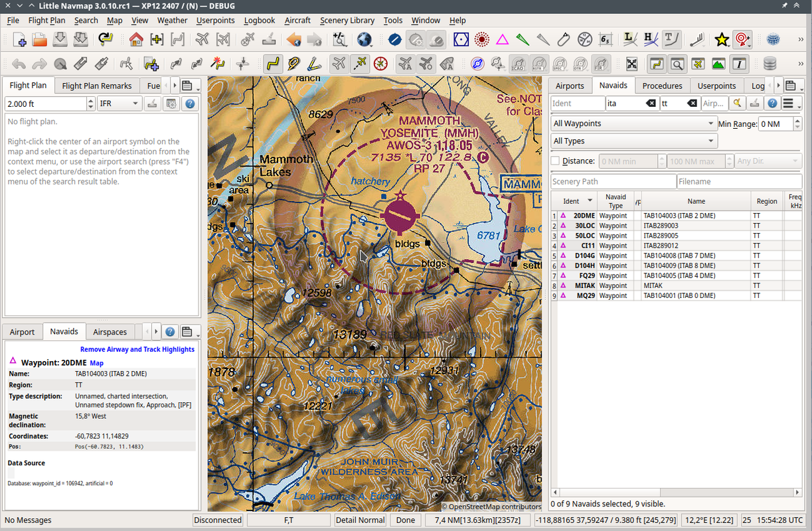
Task: Save the flight plan icon
Action: [60, 40]
